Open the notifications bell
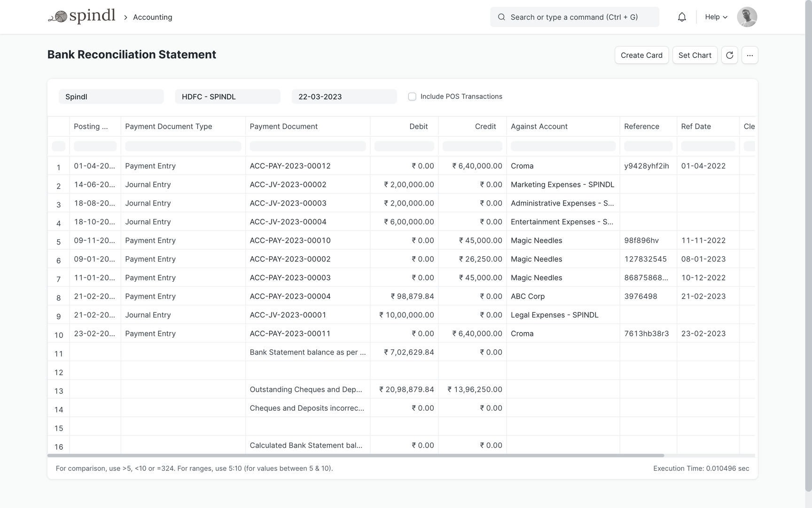Image resolution: width=812 pixels, height=508 pixels. click(x=682, y=17)
